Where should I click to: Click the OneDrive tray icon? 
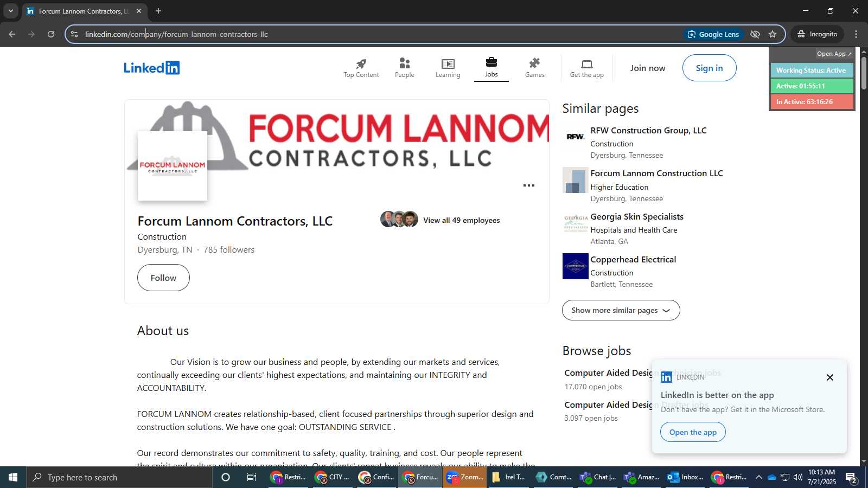click(771, 477)
